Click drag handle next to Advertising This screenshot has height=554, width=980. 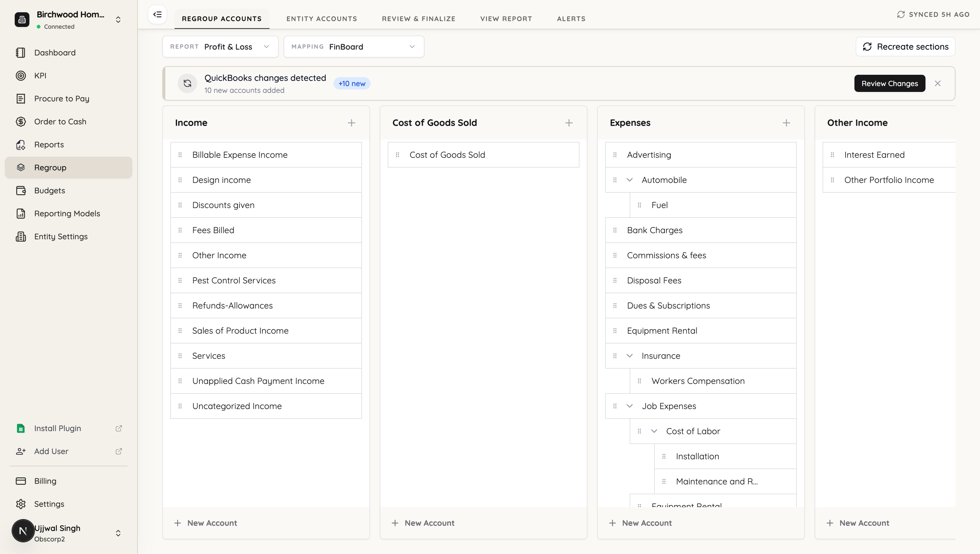(x=615, y=155)
